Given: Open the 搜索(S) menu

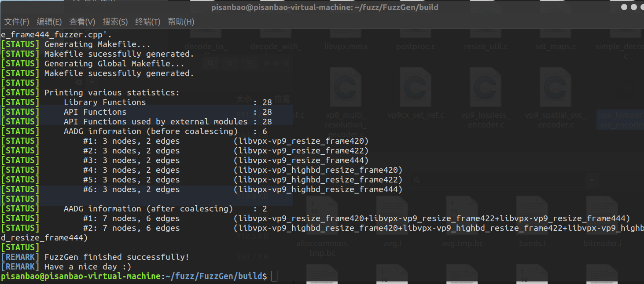Looking at the screenshot, I should (x=115, y=22).
